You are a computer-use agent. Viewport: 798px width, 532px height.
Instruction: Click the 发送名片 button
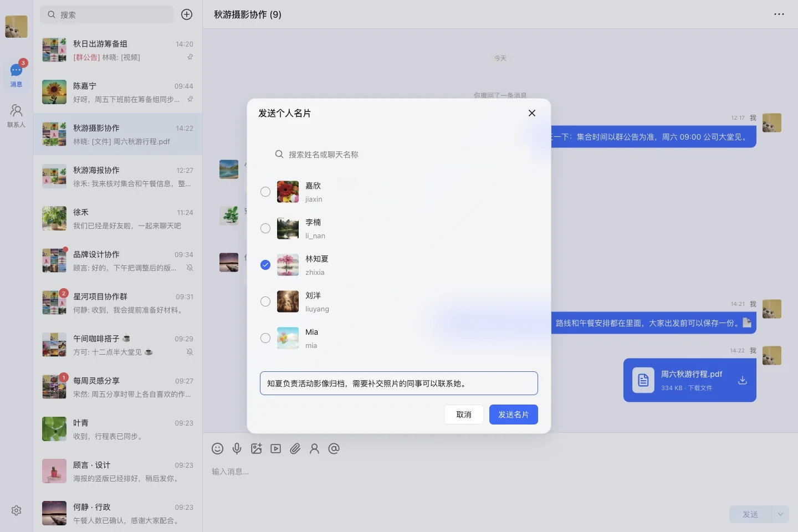514,415
